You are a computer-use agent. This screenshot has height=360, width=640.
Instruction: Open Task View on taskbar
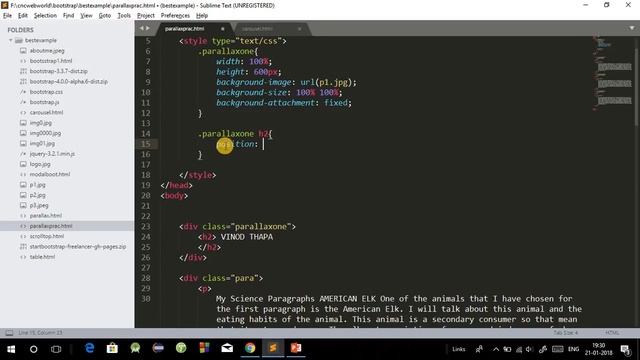[x=56, y=349]
